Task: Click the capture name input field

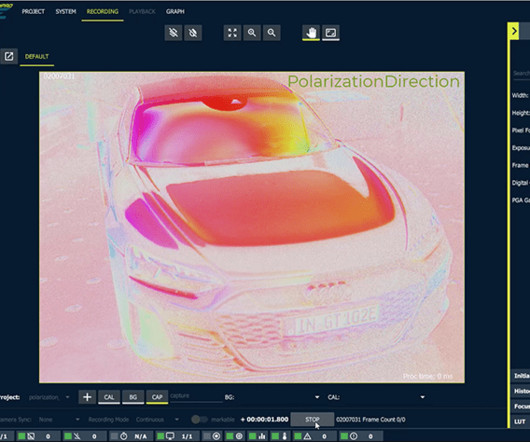Action: (x=196, y=396)
